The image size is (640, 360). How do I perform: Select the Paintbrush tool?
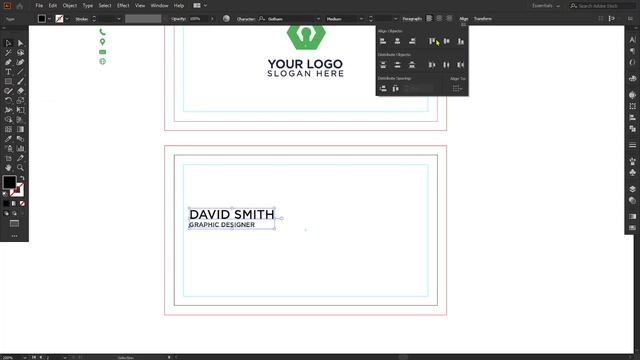[x=20, y=81]
